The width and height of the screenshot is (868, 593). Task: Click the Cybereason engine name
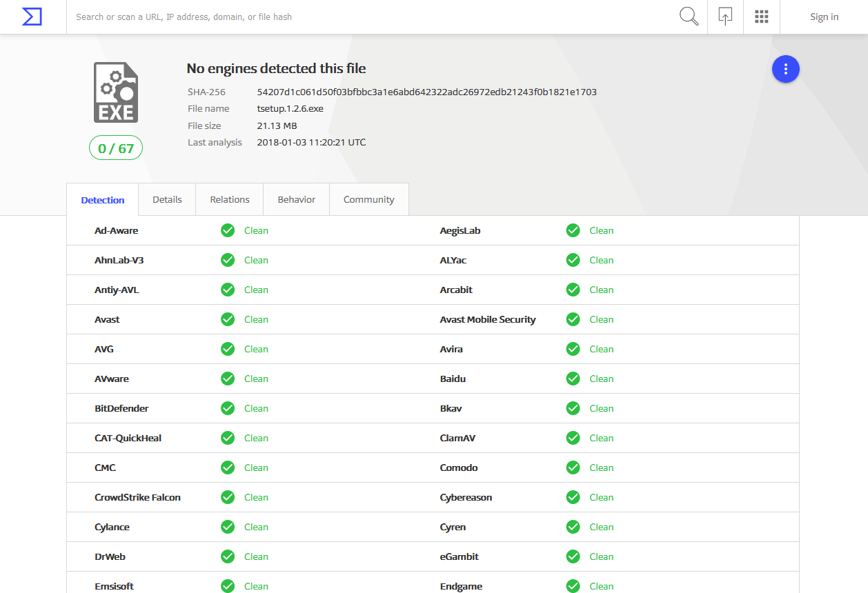tap(466, 497)
